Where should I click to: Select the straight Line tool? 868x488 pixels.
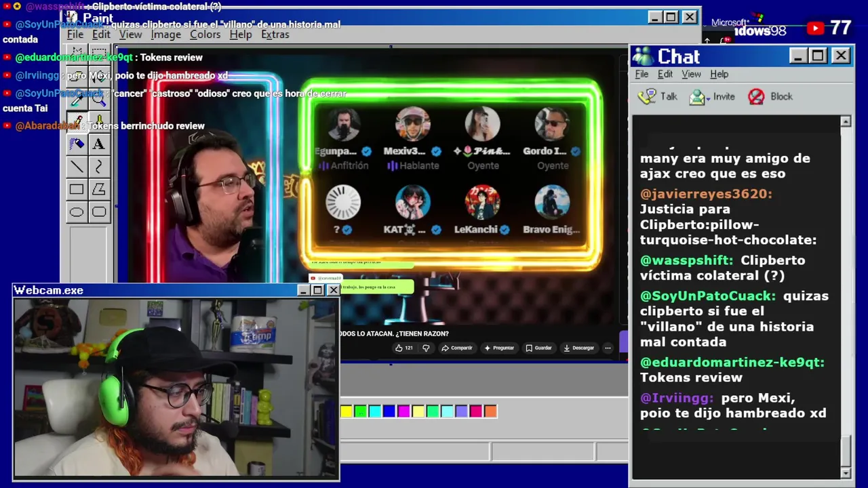(x=77, y=167)
